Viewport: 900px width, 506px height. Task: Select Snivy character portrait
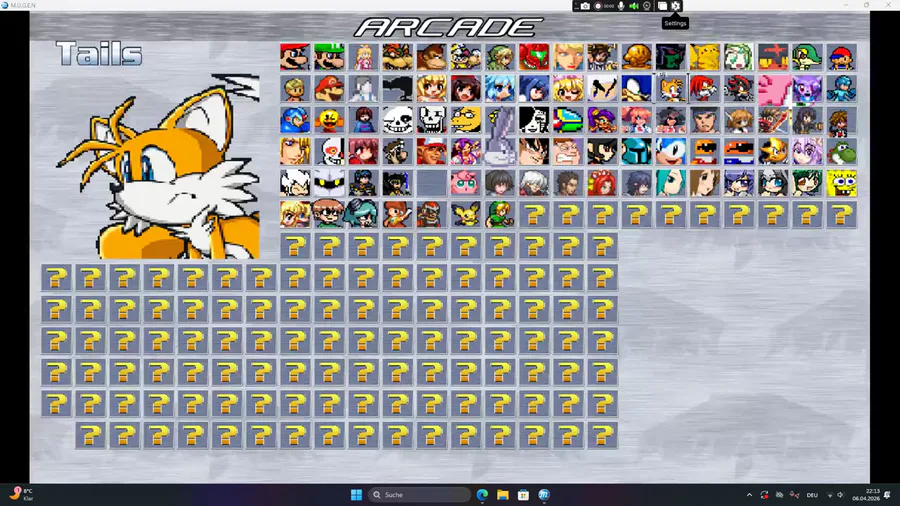click(807, 57)
